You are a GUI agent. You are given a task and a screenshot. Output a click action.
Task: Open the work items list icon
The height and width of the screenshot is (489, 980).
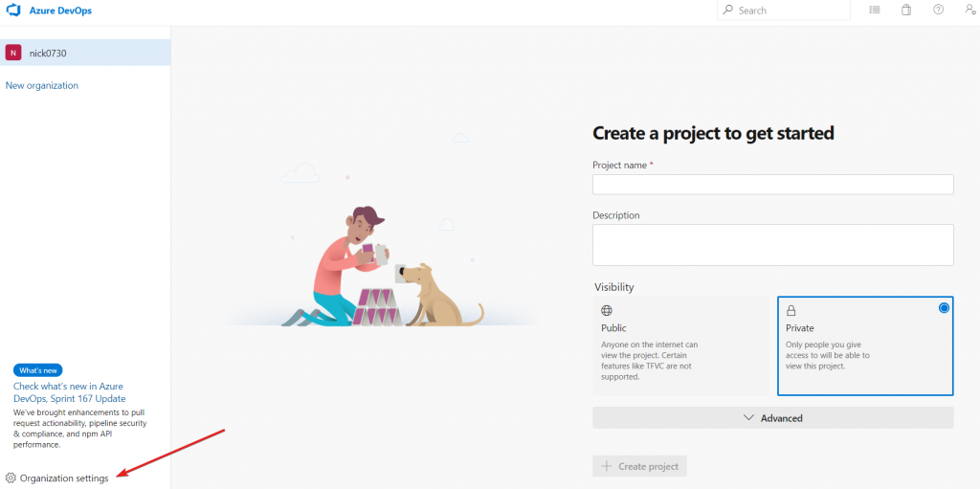point(875,10)
